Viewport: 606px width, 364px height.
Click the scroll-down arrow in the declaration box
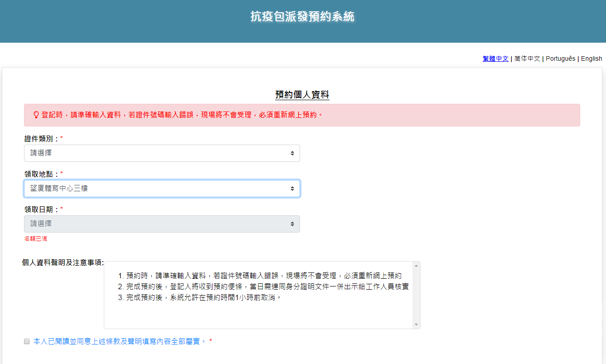(416, 325)
